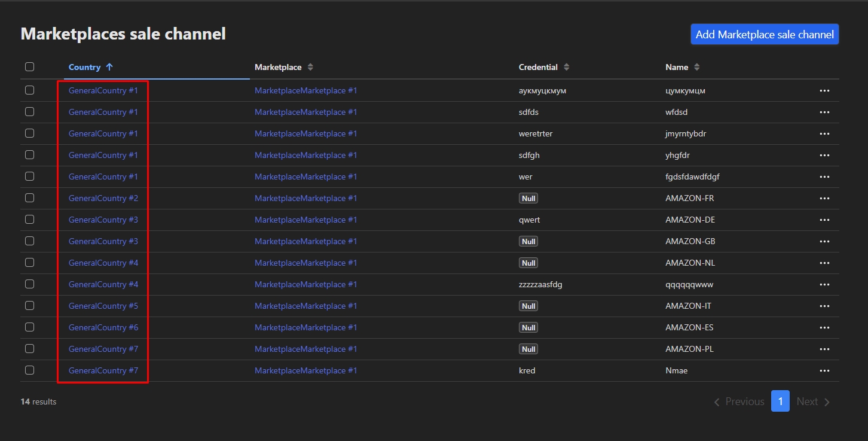The width and height of the screenshot is (868, 441).
Task: Open MarketplaceMarketplace #1 in the AMAZON-ES row
Action: [x=305, y=327]
